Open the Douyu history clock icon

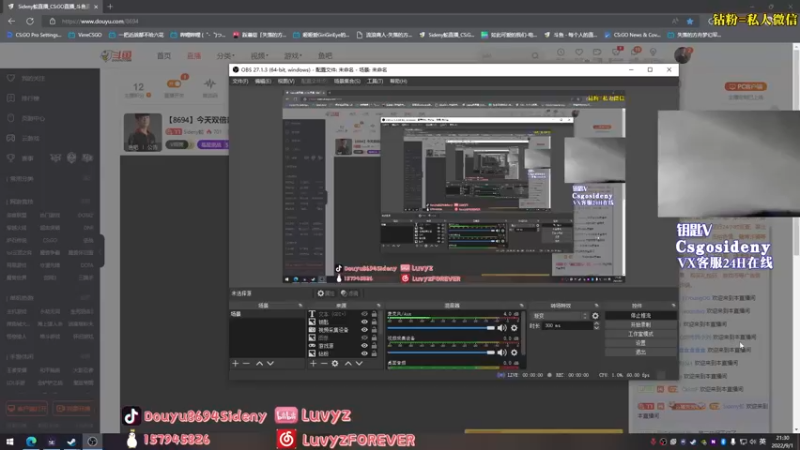561,53
